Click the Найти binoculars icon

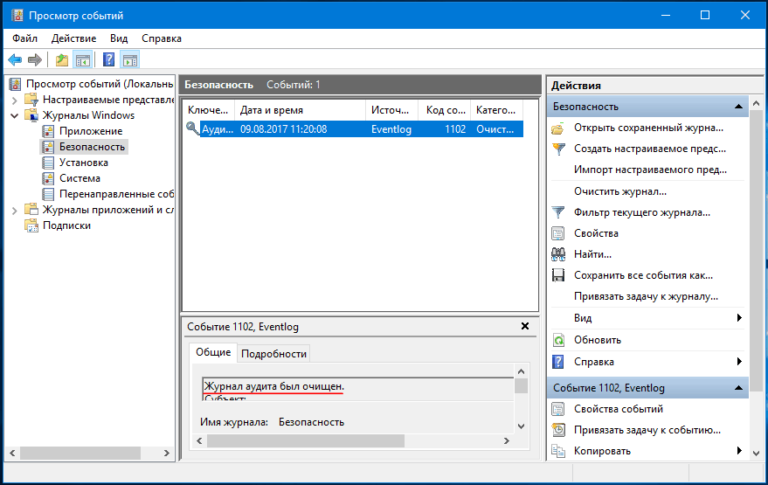[x=558, y=254]
